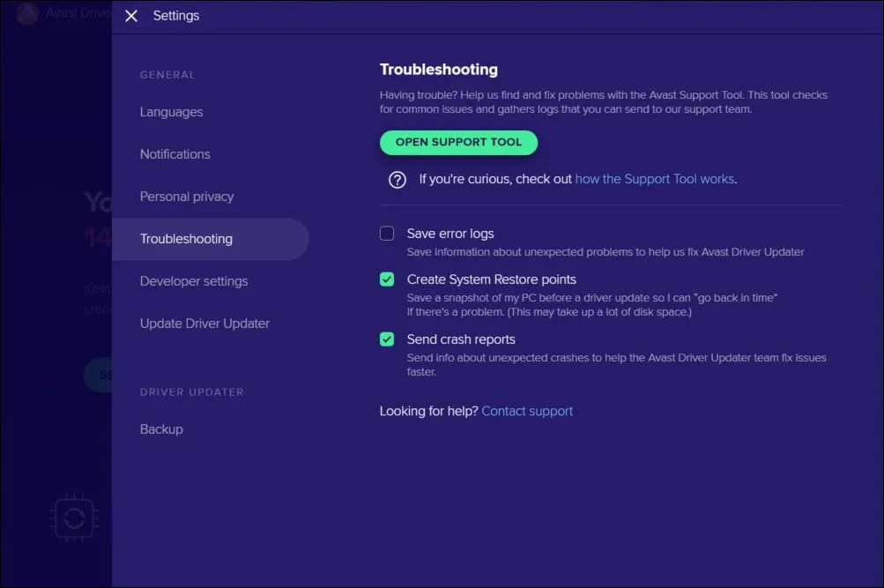Select Personal privacy in sidebar
Viewport: 884px width, 588px height.
(x=186, y=197)
